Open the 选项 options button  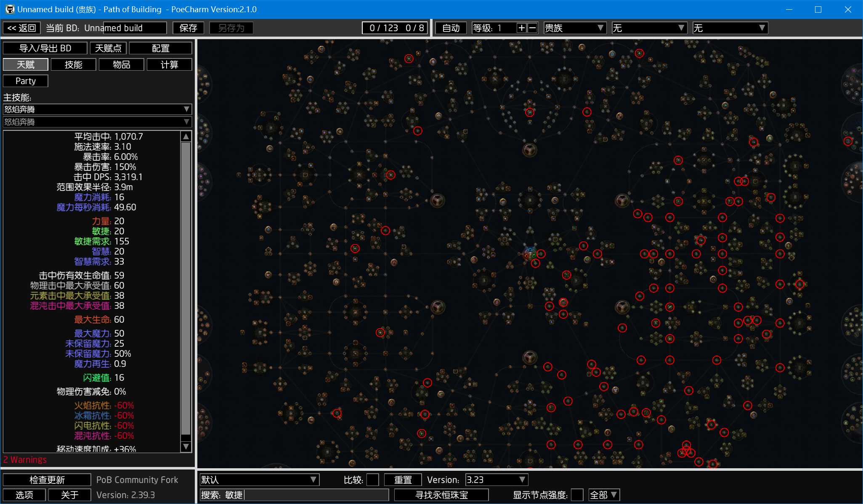(x=24, y=495)
